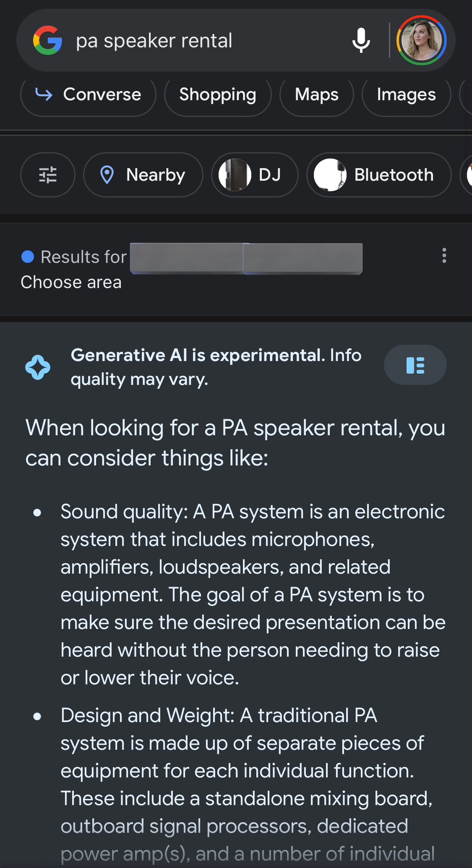Tap the generative AI sparkle icon

tap(38, 367)
